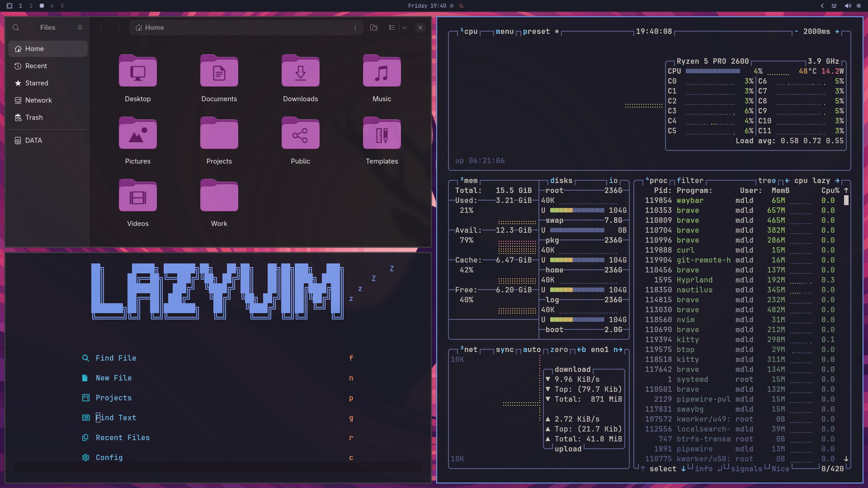
Task: Toggle the btop mem box header
Action: (469, 180)
